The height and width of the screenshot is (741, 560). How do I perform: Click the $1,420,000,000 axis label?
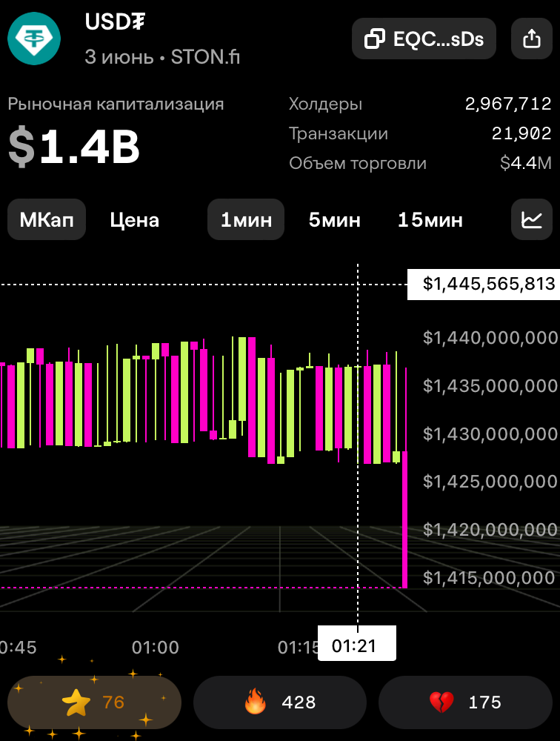click(x=490, y=530)
